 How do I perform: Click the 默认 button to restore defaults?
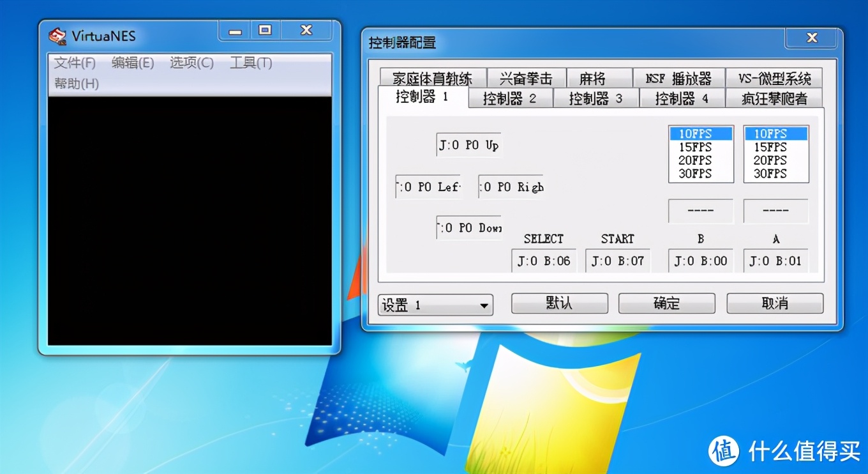[x=559, y=303]
